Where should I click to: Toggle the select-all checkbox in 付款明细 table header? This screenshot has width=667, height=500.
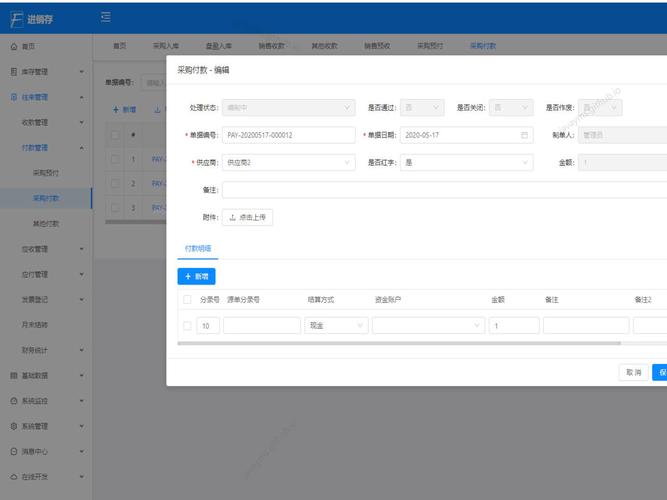187,299
